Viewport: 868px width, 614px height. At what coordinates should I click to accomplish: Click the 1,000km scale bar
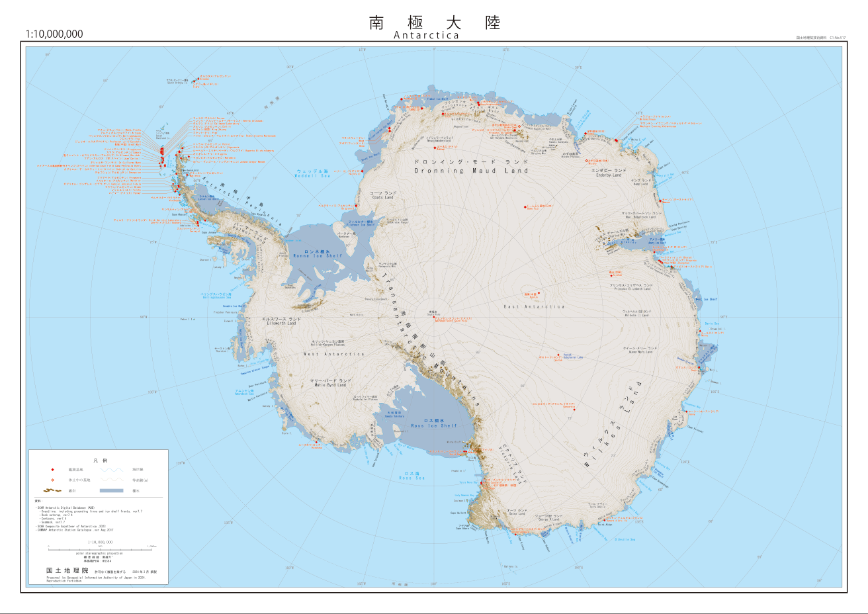(x=101, y=548)
